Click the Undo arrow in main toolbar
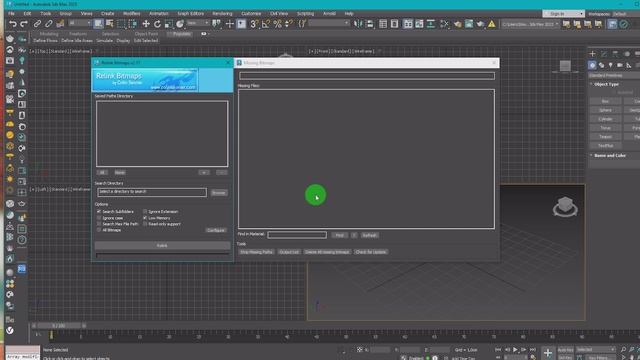 (x=13, y=24)
